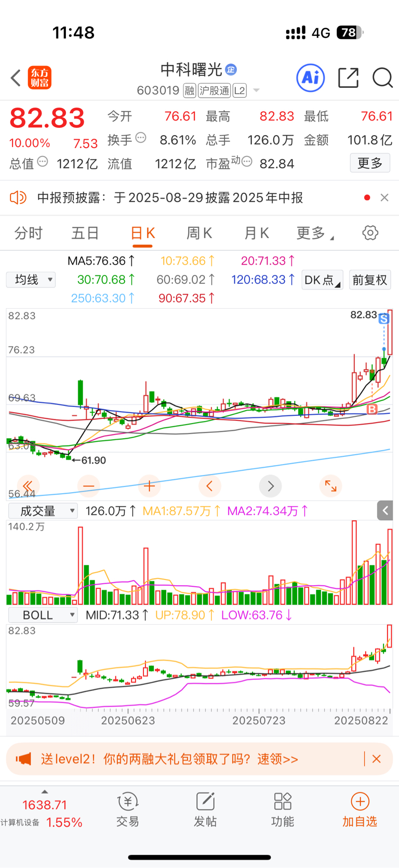Open chart settings gear icon

click(x=370, y=233)
